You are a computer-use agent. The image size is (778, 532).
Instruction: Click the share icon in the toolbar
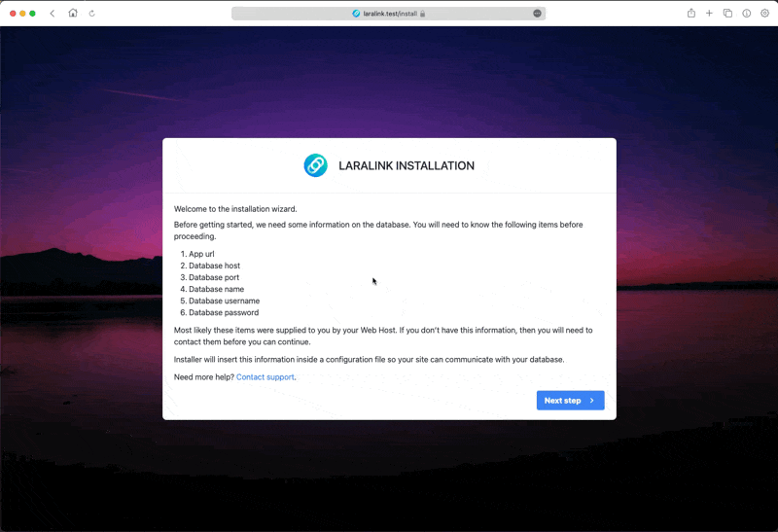click(x=691, y=14)
